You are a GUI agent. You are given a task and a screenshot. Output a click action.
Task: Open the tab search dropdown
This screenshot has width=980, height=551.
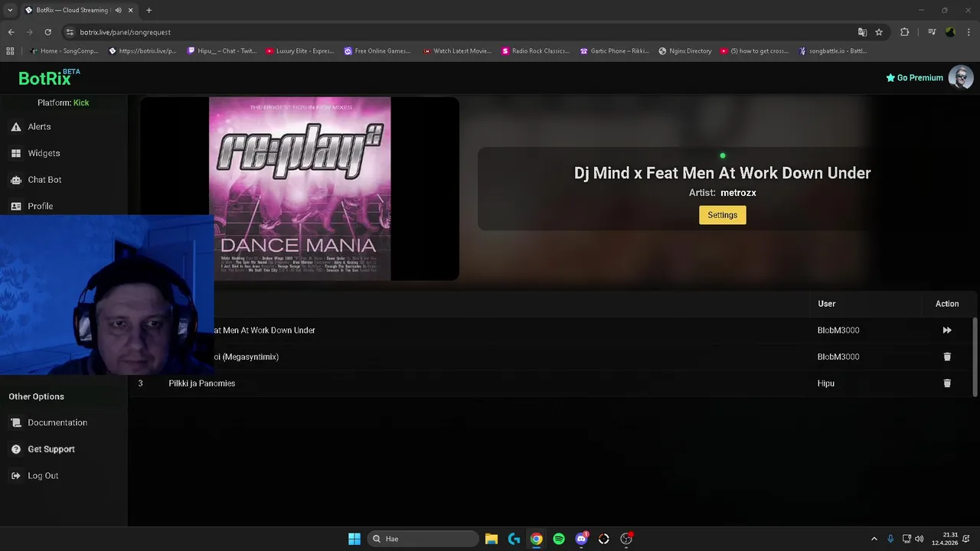(x=10, y=10)
